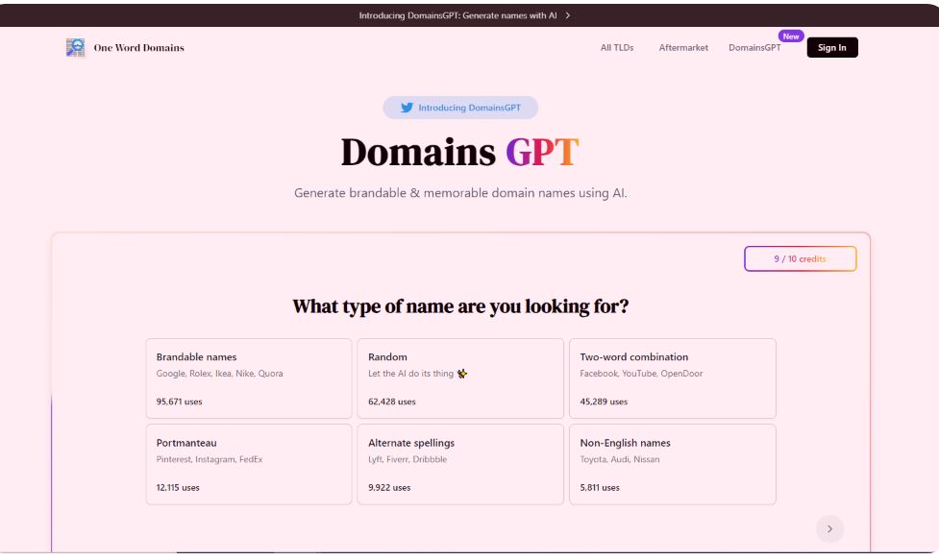Click the text 'Let the AI do its thing'
This screenshot has height=560, width=939.
pyautogui.click(x=410, y=374)
